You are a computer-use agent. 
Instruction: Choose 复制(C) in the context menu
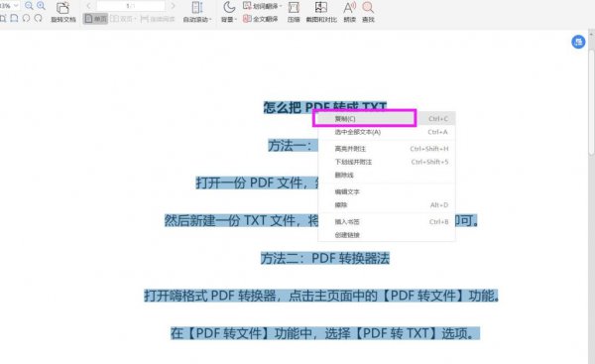(x=387, y=119)
